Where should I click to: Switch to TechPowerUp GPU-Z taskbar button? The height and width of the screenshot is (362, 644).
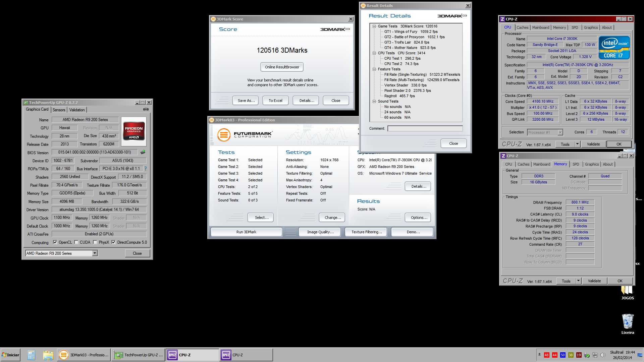tap(138, 355)
